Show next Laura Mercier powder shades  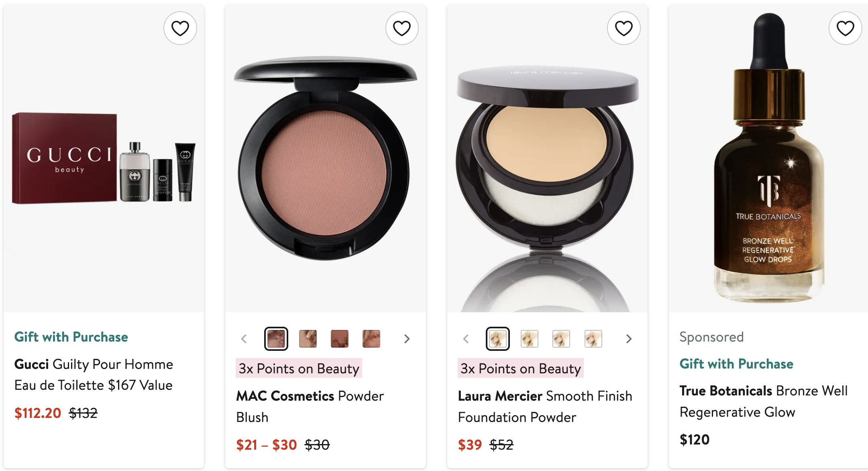(629, 339)
